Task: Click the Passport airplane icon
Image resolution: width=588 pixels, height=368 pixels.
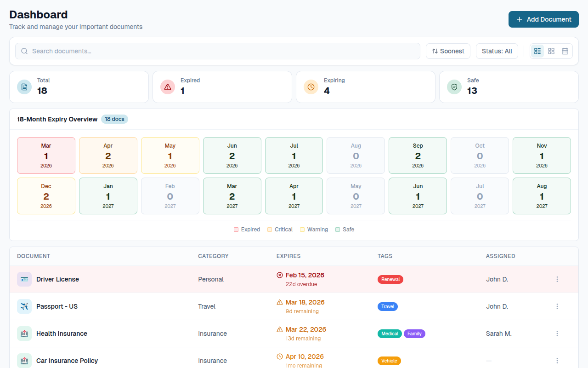Action: tap(24, 306)
